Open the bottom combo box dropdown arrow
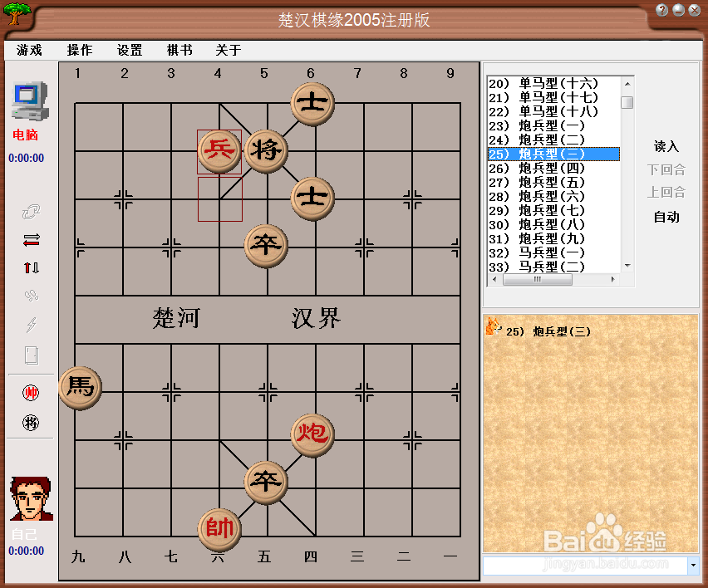The image size is (708, 588). (693, 565)
